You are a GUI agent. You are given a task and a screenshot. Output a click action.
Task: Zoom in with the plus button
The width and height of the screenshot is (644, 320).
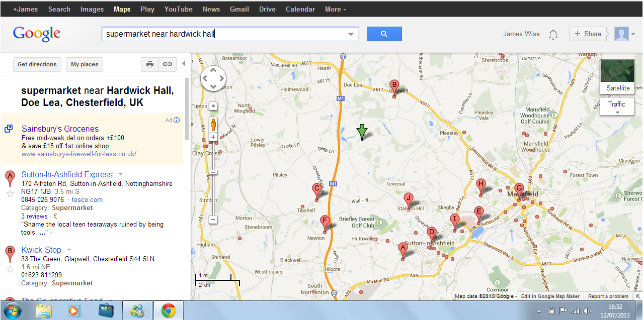[x=213, y=137]
